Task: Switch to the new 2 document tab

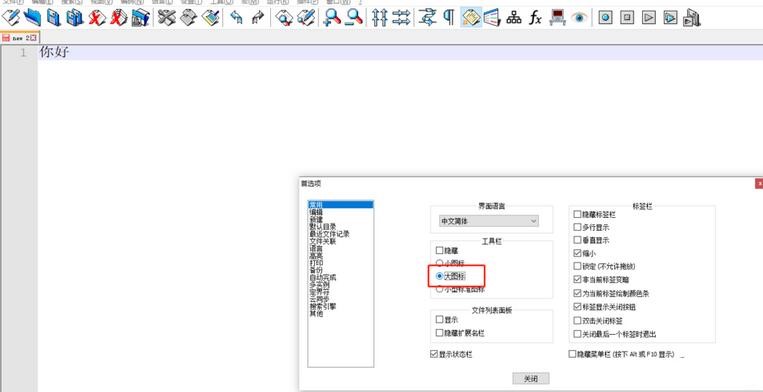Action: pos(19,37)
